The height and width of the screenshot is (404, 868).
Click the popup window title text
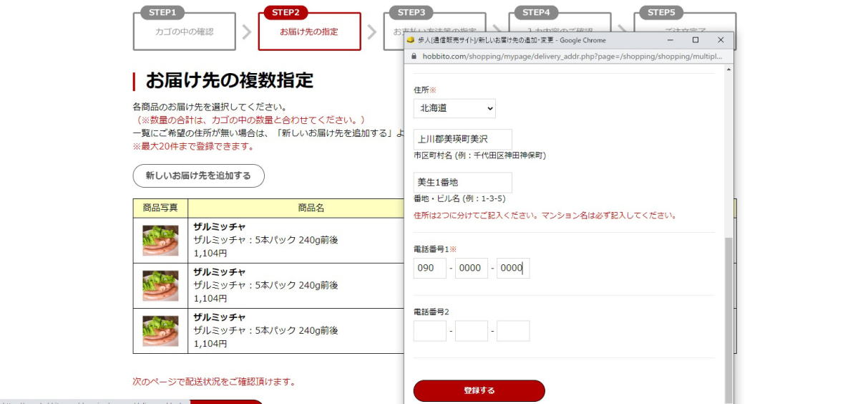tap(512, 40)
